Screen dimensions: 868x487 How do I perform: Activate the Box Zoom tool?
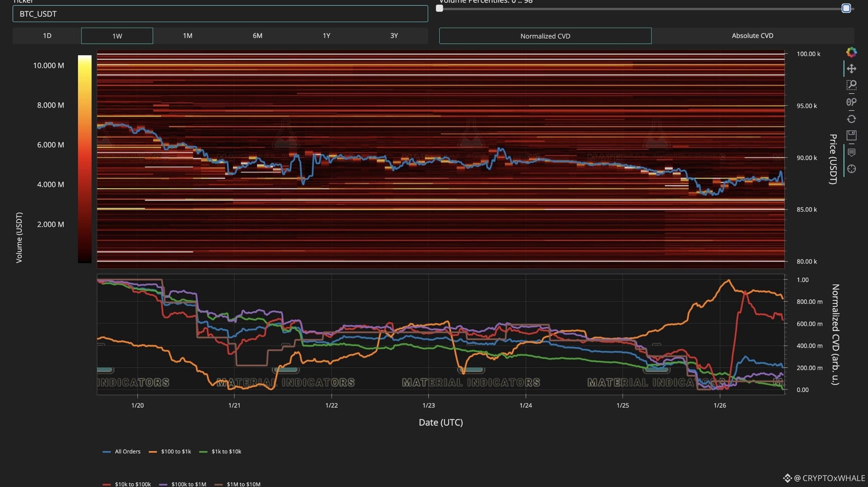coord(851,85)
